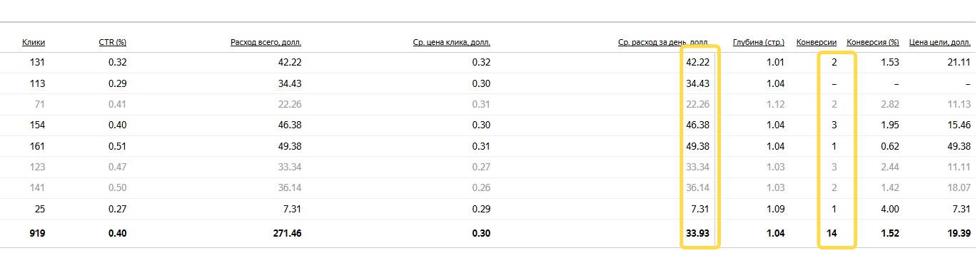Click the conversion rate cell 4.00
980x268 pixels.
point(889,209)
